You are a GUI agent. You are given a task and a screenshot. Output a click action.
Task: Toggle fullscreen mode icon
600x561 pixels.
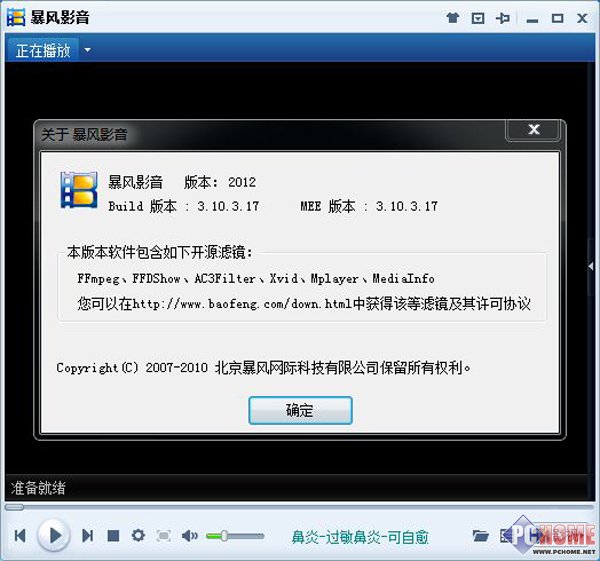[x=164, y=536]
